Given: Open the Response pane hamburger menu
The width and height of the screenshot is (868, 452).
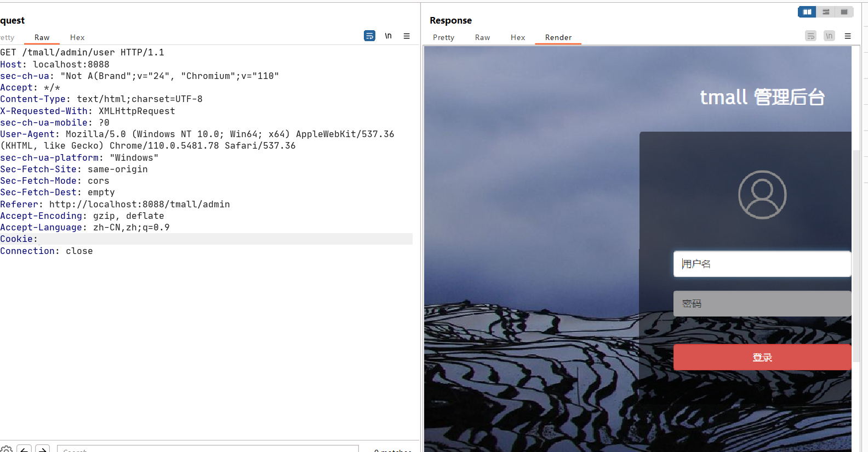Looking at the screenshot, I should [848, 36].
